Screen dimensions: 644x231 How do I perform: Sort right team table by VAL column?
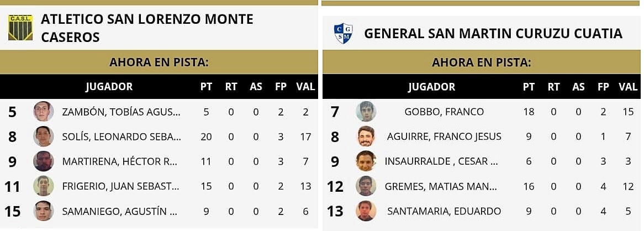click(x=628, y=87)
